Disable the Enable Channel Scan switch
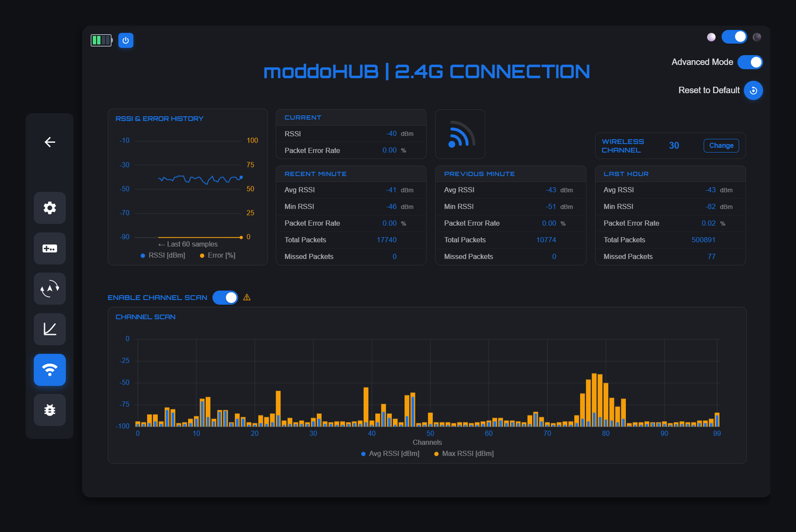796x532 pixels. (225, 297)
